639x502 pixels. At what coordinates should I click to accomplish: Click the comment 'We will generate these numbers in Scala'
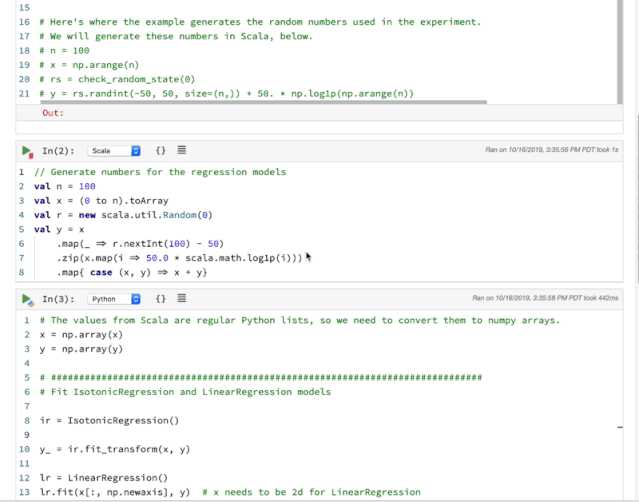click(x=176, y=37)
